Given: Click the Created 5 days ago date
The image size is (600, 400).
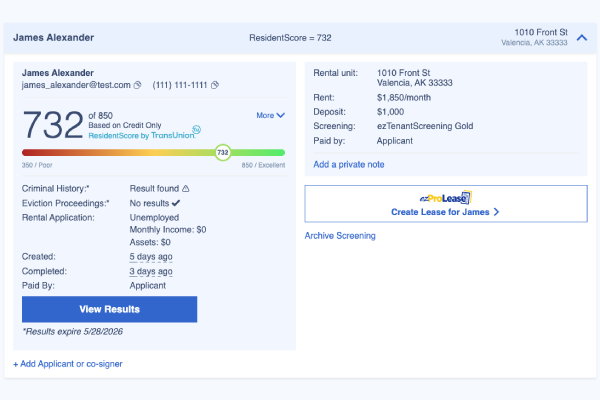Looking at the screenshot, I should pos(151,256).
